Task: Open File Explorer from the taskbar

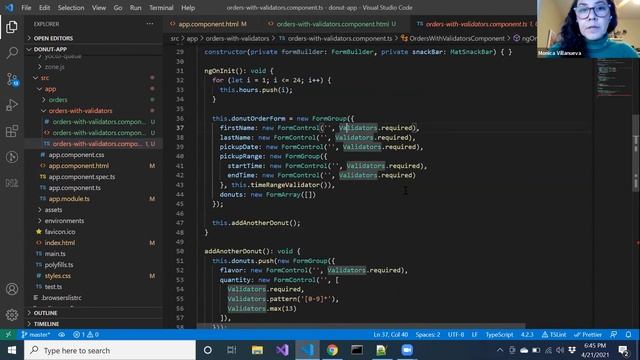Action: pyautogui.click(x=257, y=350)
